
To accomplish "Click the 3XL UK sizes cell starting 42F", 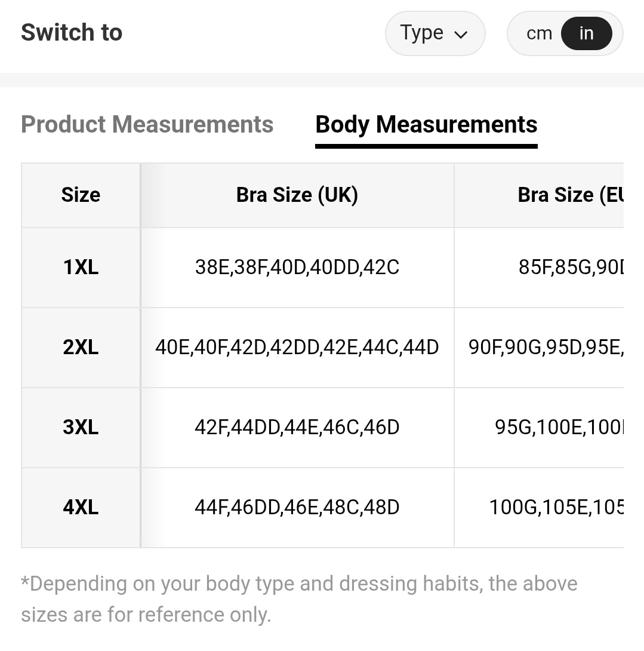I will (297, 427).
